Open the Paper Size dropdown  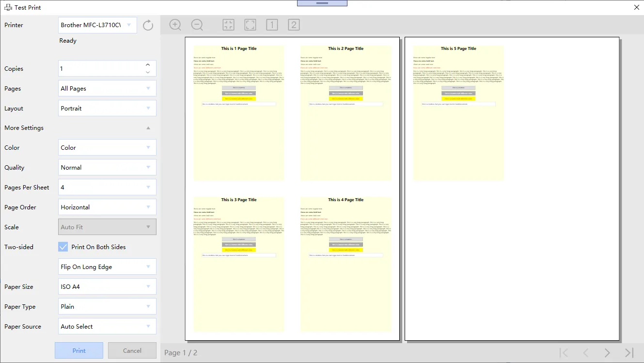click(107, 287)
